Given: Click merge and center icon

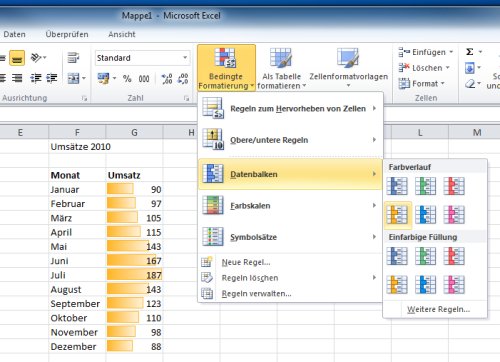Looking at the screenshot, I should 73,79.
